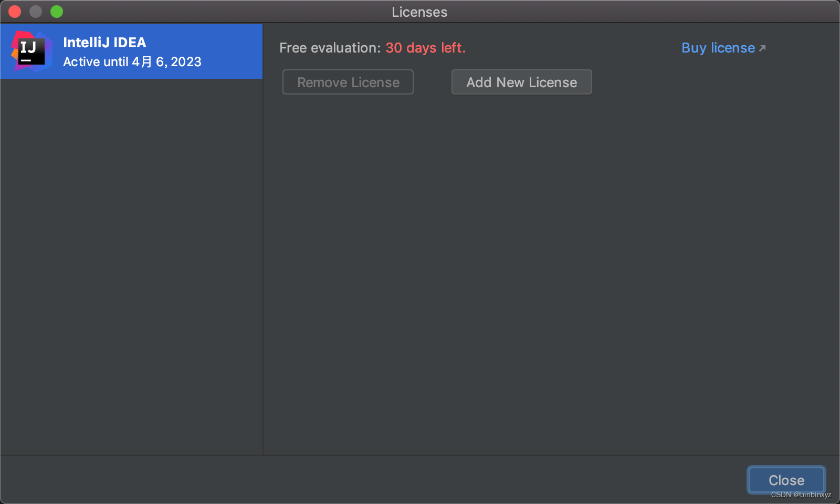Screen dimensions: 840x504
Task: Click the red close traffic light button
Action: click(14, 10)
